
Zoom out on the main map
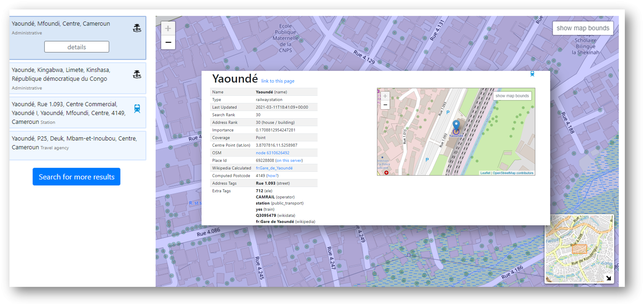(168, 42)
